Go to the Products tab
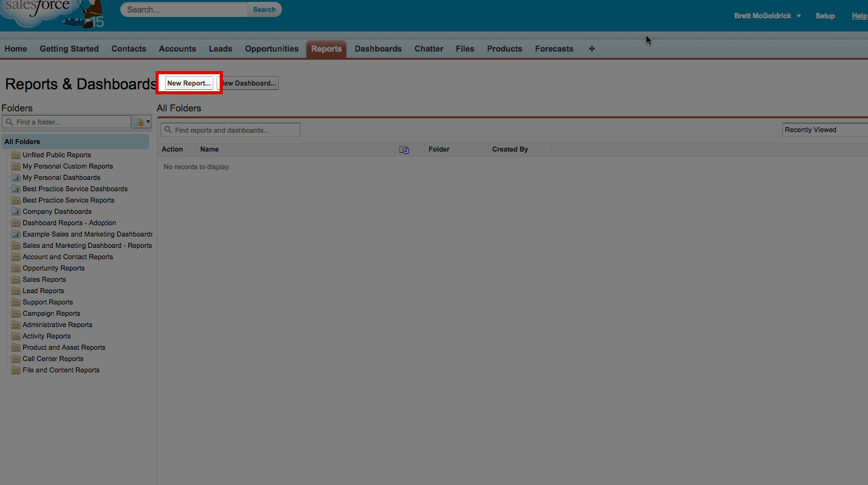Image resolution: width=868 pixels, height=485 pixels. tap(505, 48)
